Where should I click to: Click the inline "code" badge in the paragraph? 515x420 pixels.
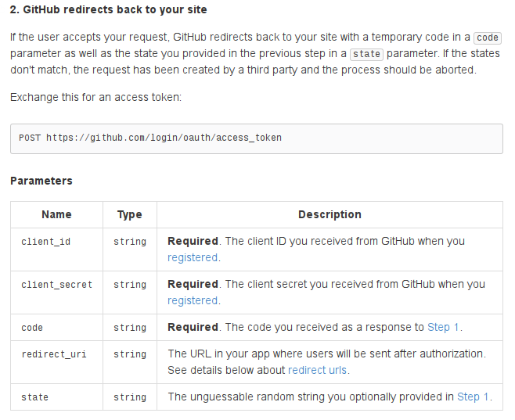(x=487, y=38)
